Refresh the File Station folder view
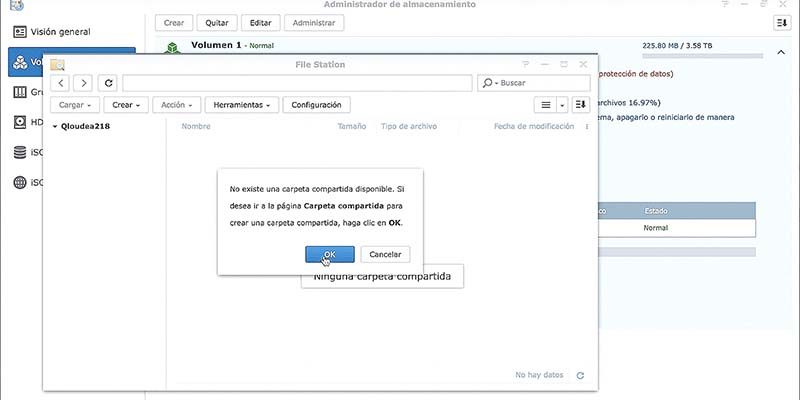800x400 pixels. tap(108, 83)
